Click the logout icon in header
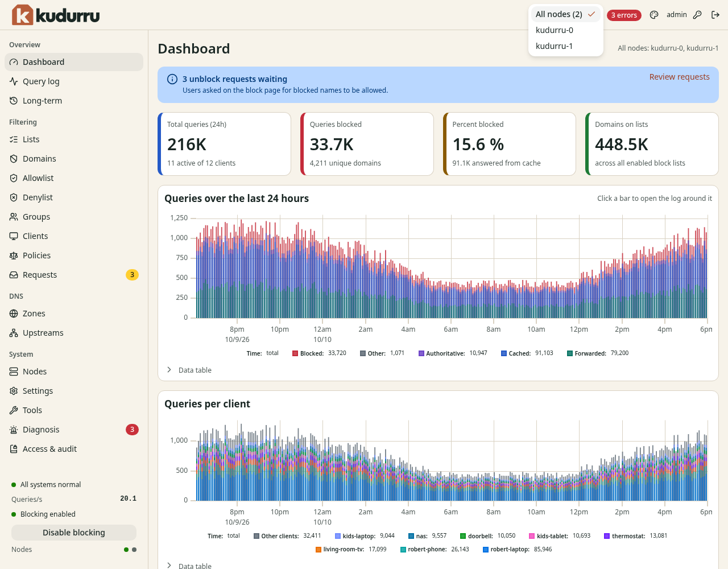Screen dimensions: 728x569 pos(715,15)
